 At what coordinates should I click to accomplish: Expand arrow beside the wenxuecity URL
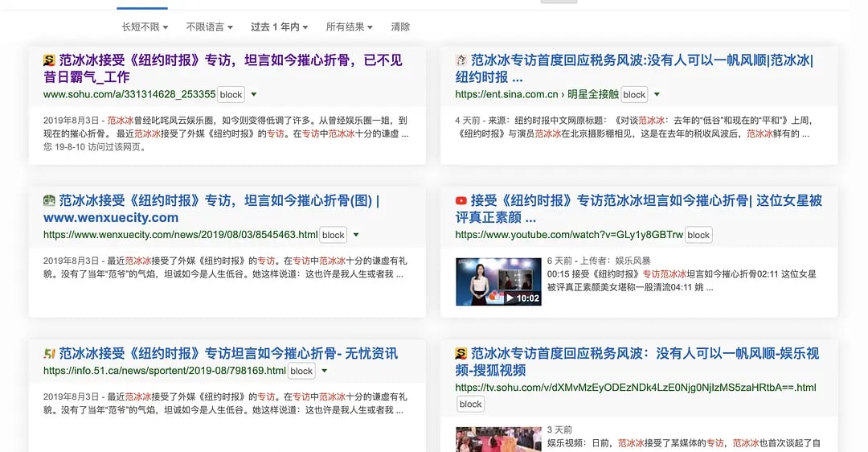pyautogui.click(x=356, y=235)
